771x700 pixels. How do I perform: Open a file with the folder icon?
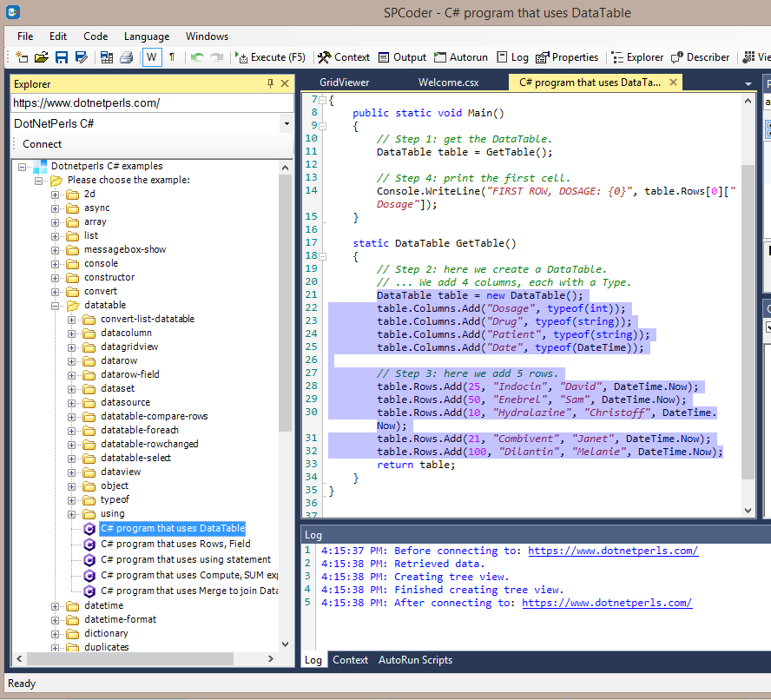[42, 57]
